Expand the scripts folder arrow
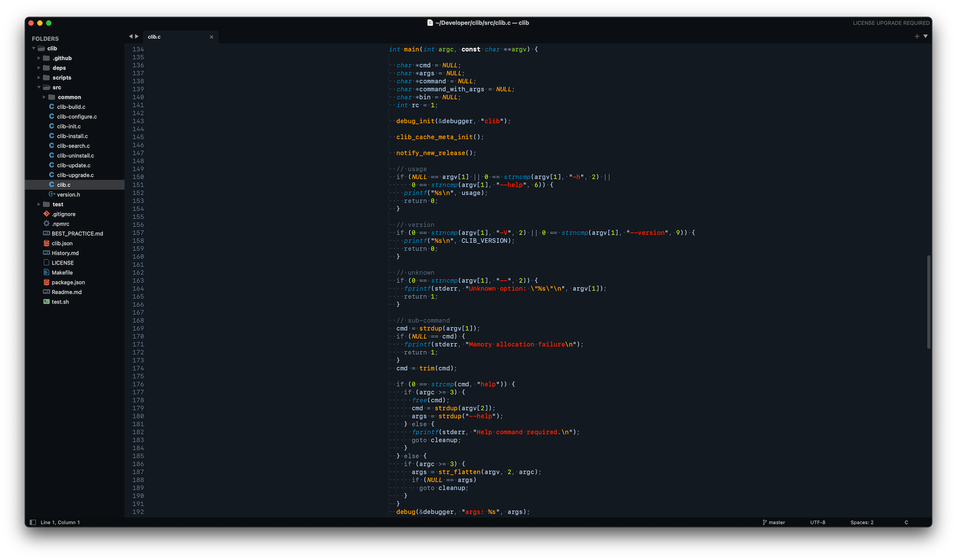The width and height of the screenshot is (957, 560). pos(39,78)
